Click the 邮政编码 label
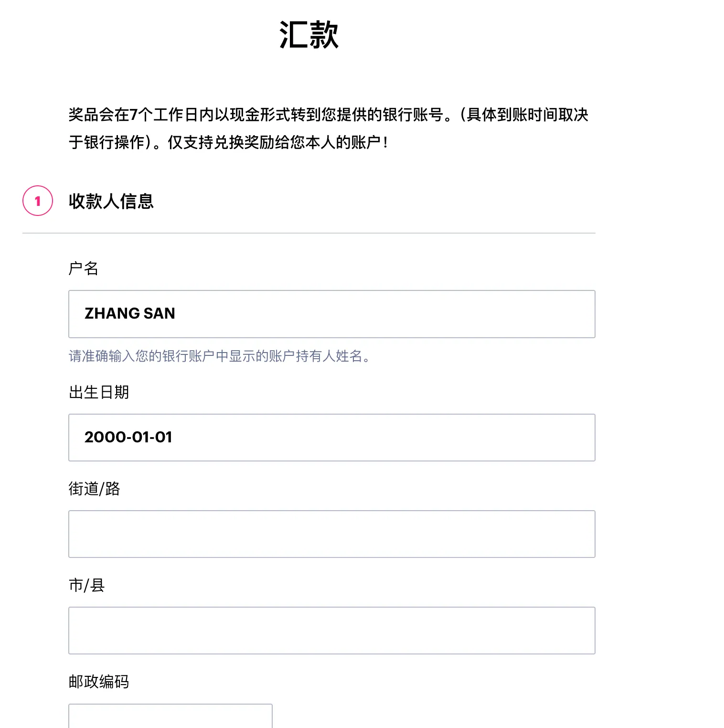This screenshot has width=724, height=728. (x=99, y=682)
